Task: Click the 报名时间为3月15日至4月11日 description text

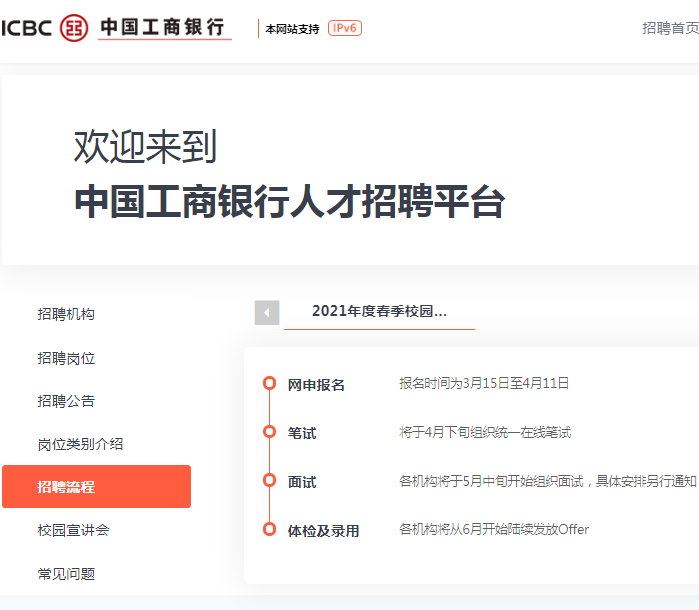Action: (484, 383)
